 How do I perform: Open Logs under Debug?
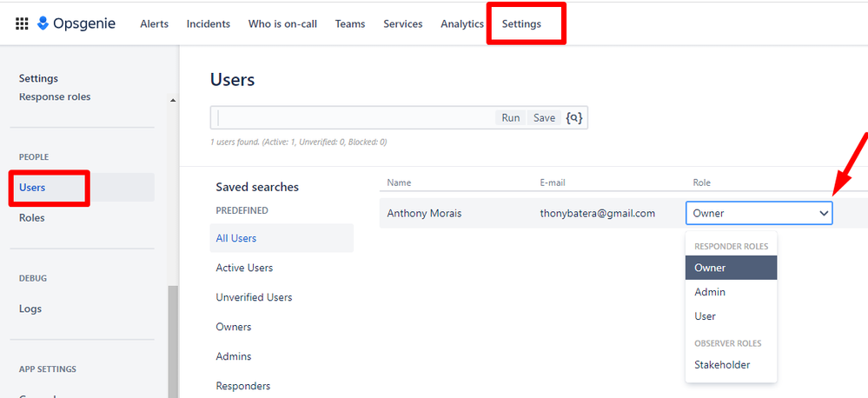click(30, 308)
